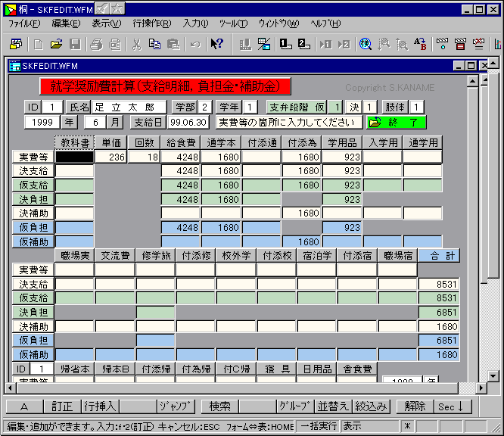This screenshot has width=504, height=436.
Task: Click the context help arrow icon
Action: (x=217, y=45)
